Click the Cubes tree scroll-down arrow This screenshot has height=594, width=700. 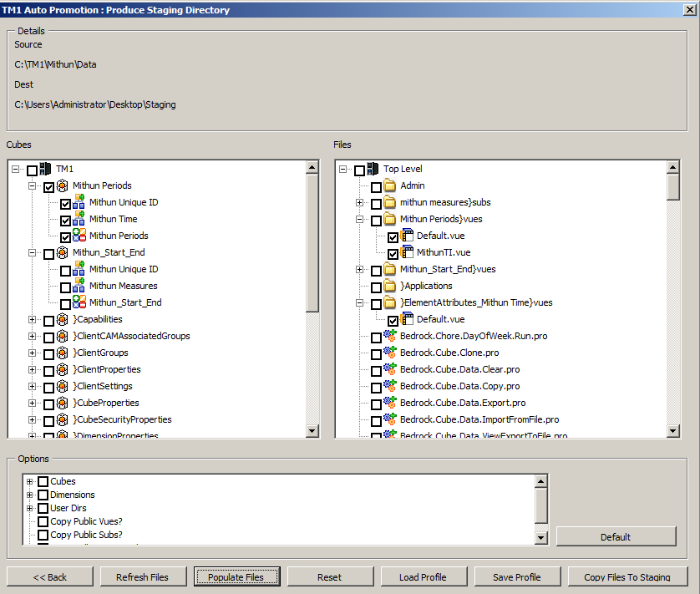[312, 430]
